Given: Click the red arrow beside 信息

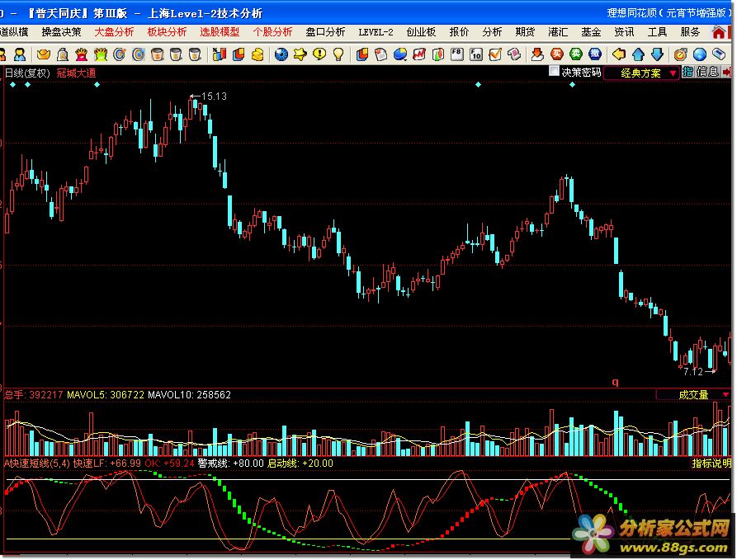Looking at the screenshot, I should pos(726,72).
